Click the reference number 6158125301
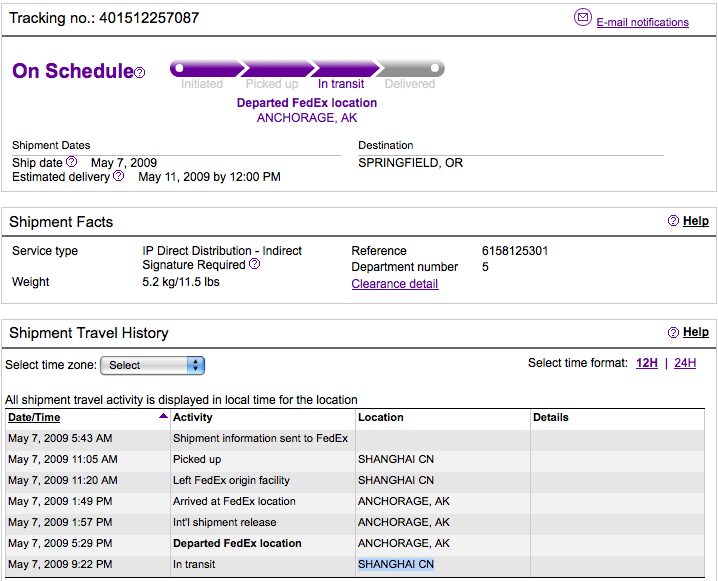The height and width of the screenshot is (581, 718). pyautogui.click(x=515, y=251)
